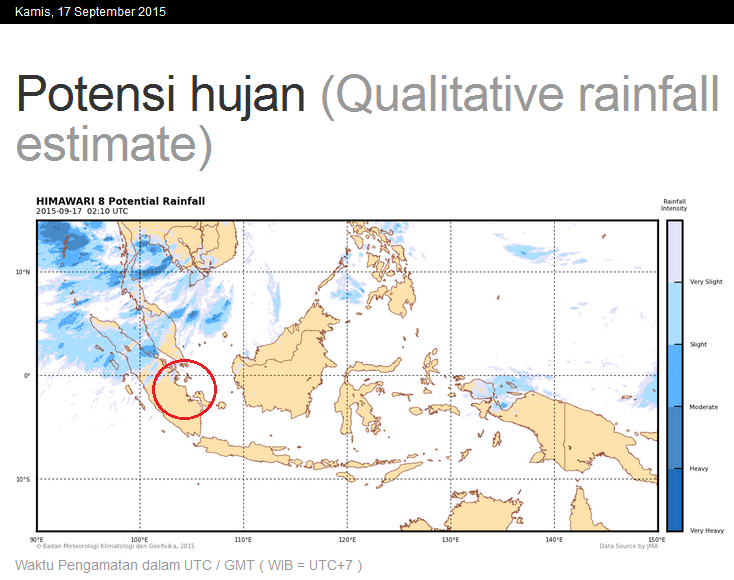Click the "Rainfall Intensity" legend title
Viewport: 734px width, 580px height.
click(674, 205)
